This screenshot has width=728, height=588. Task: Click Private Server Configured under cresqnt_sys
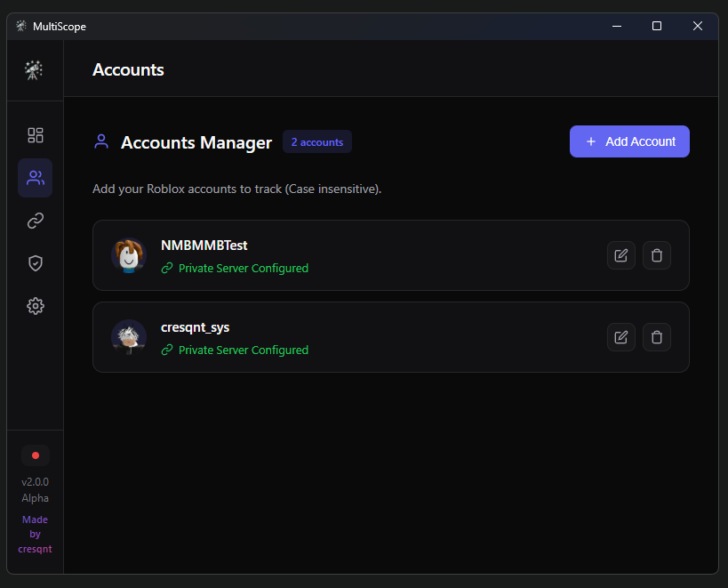coord(235,350)
